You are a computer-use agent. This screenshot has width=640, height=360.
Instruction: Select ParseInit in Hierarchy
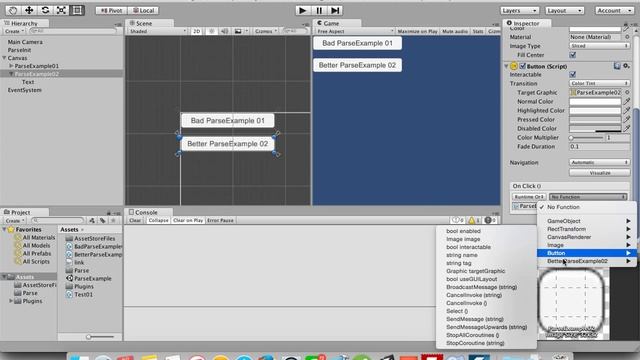click(x=19, y=50)
